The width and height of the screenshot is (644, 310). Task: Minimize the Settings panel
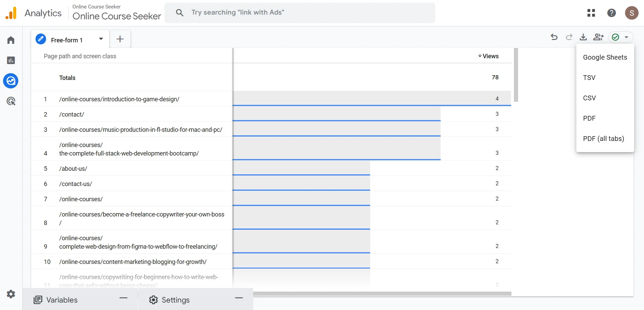tap(239, 298)
